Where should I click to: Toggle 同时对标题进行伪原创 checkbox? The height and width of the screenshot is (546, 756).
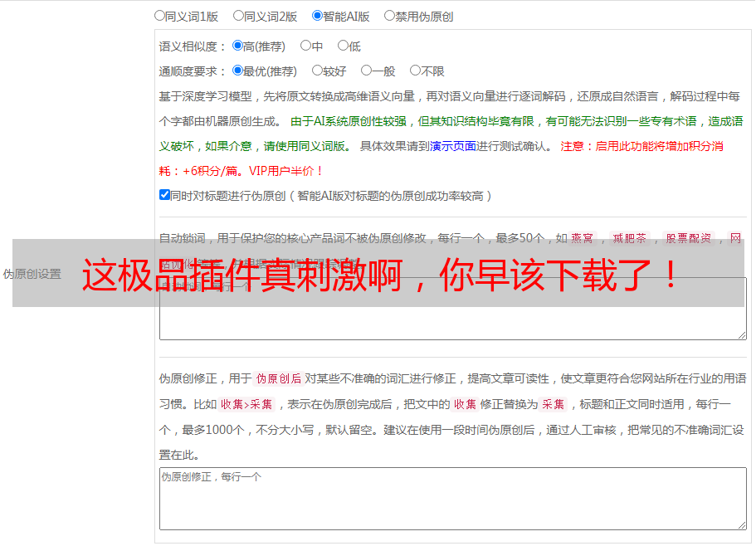click(164, 195)
